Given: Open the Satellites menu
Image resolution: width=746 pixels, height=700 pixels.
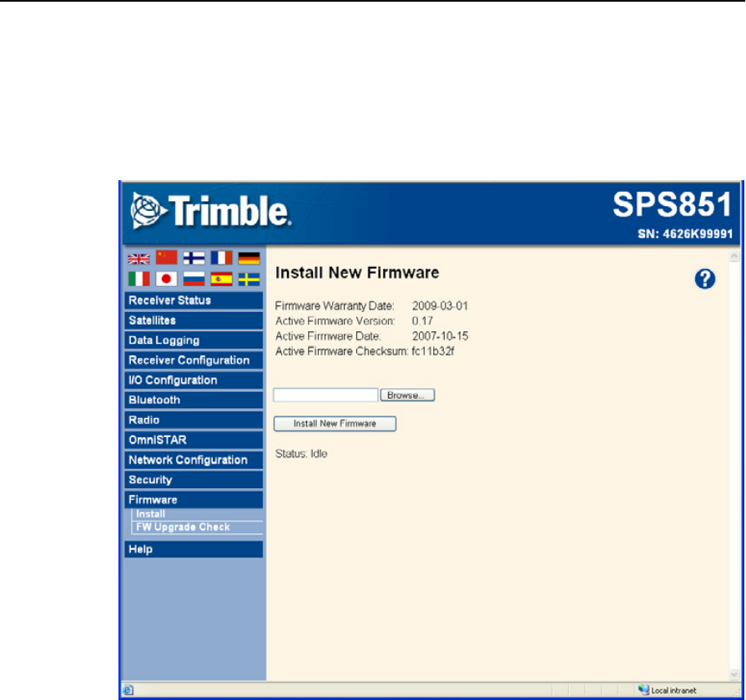Looking at the screenshot, I should (194, 320).
